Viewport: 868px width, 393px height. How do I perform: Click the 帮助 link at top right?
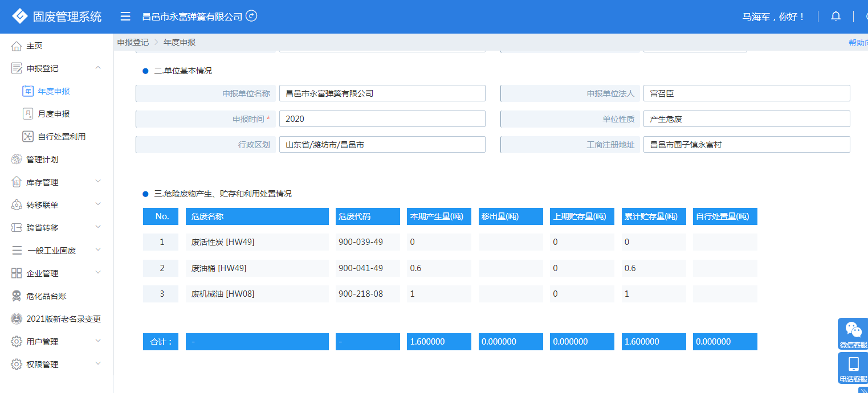858,43
